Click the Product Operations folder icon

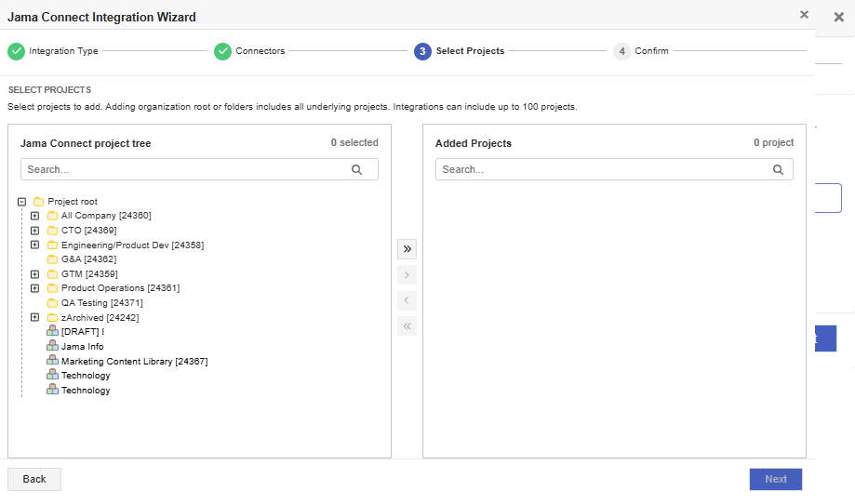click(52, 288)
